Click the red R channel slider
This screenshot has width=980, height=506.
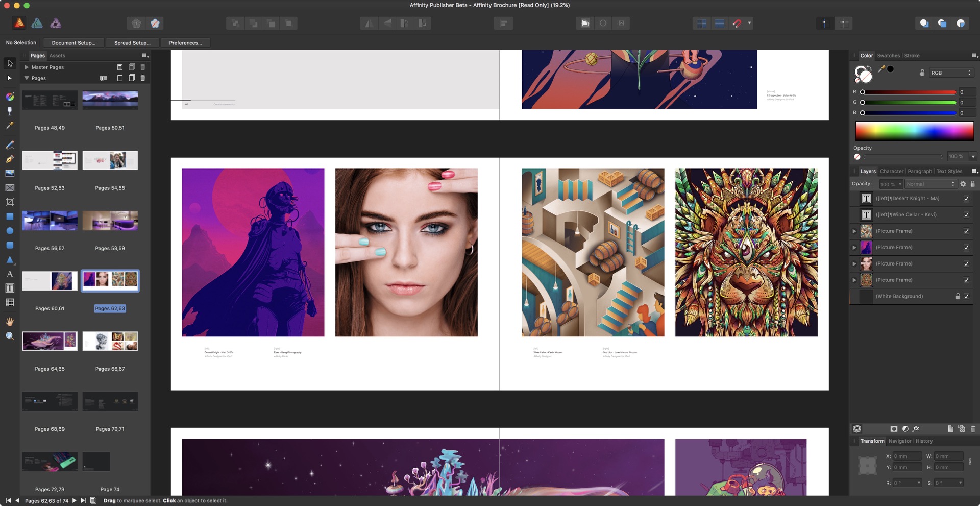point(909,92)
